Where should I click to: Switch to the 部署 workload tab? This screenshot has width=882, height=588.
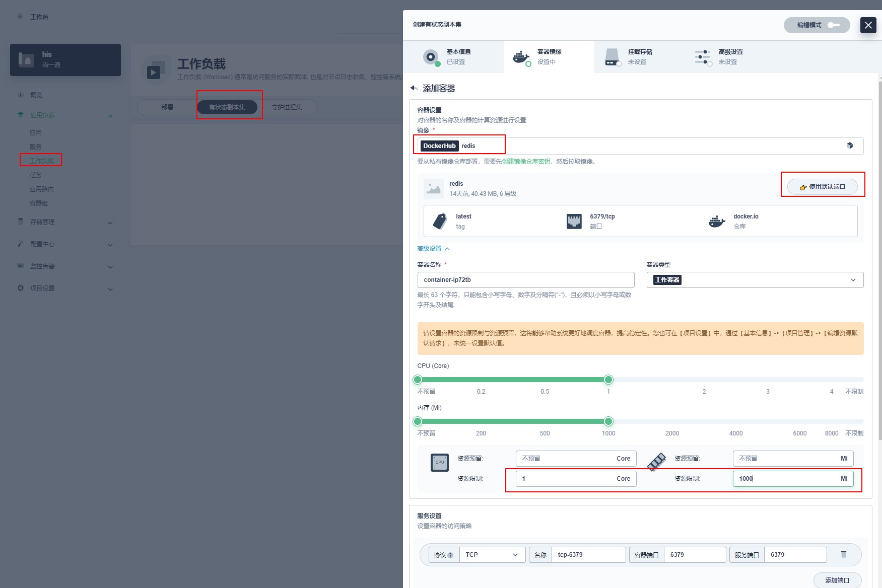pyautogui.click(x=167, y=107)
